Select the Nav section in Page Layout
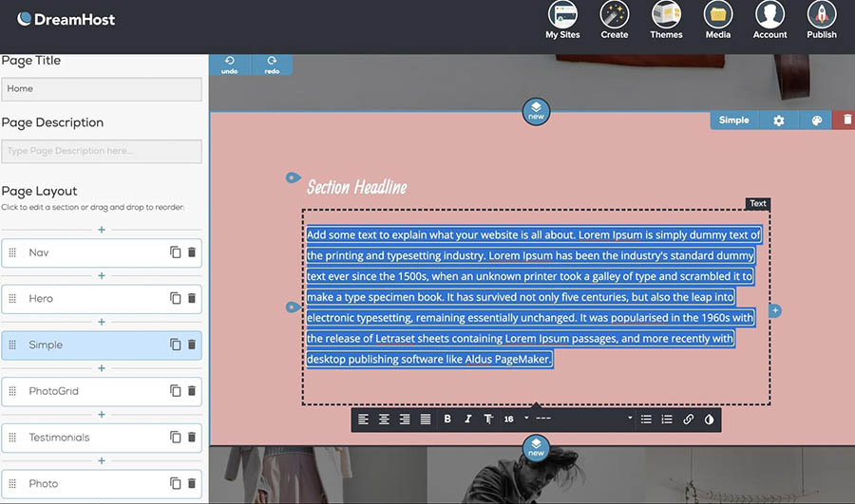Image resolution: width=855 pixels, height=504 pixels. [x=85, y=252]
